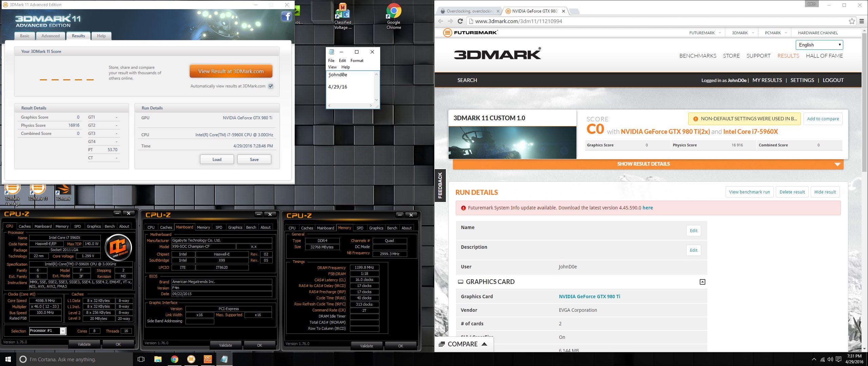Open Task View on taskbar
Screen dimensions: 868x366
[141, 359]
